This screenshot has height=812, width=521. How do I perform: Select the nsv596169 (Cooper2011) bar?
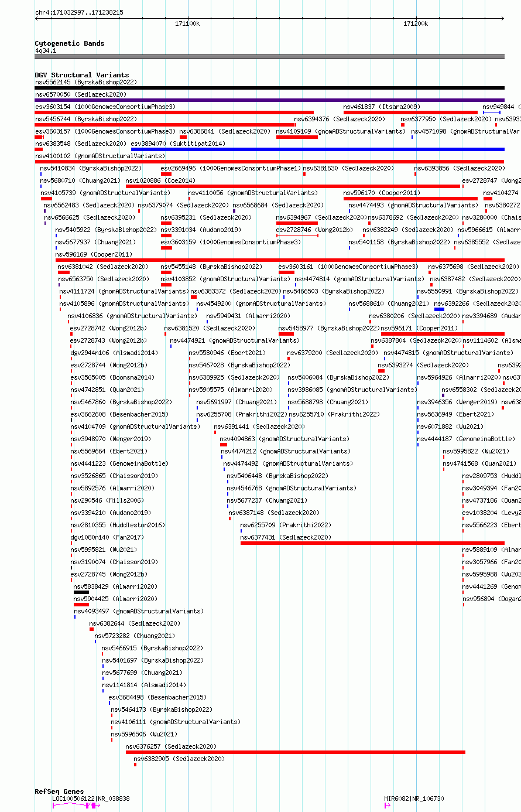click(x=280, y=260)
